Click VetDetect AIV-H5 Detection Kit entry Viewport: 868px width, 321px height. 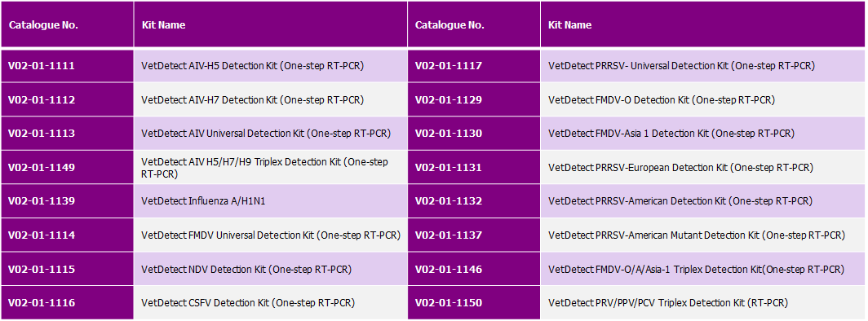click(x=252, y=66)
